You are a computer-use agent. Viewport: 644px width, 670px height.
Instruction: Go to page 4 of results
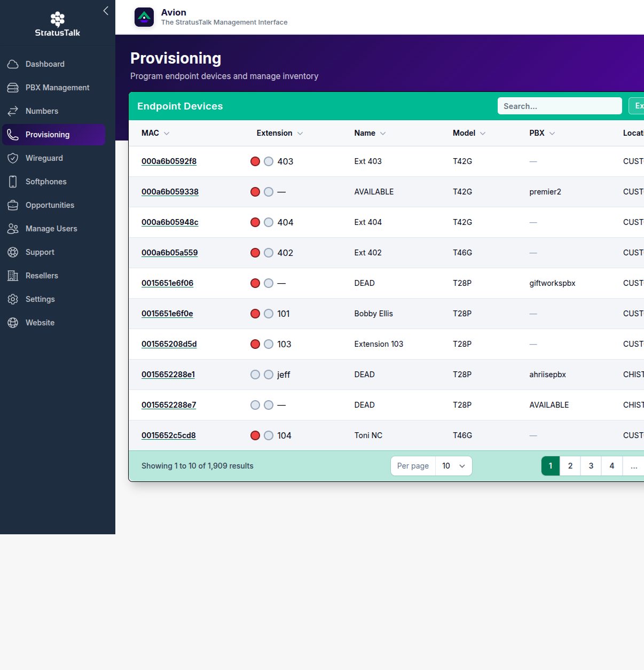[612, 466]
